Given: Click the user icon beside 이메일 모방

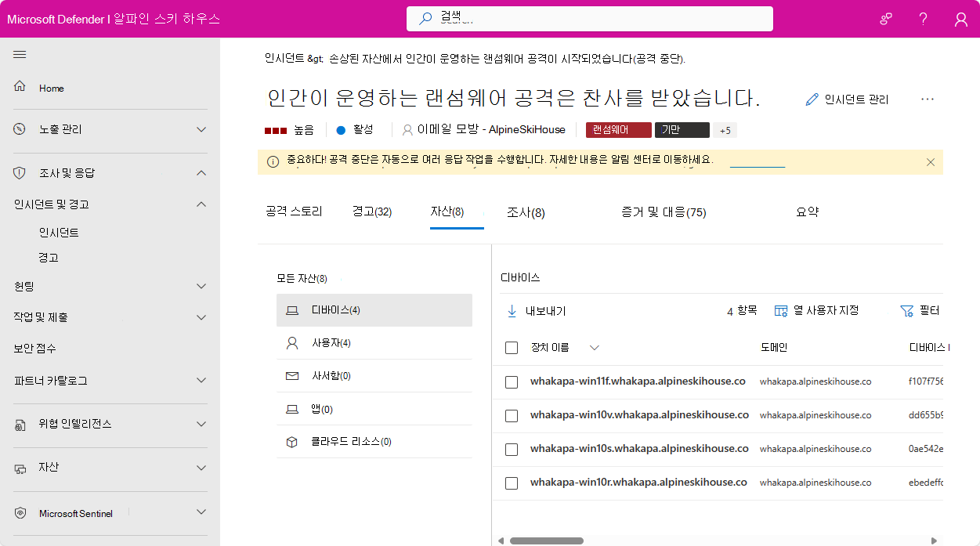Looking at the screenshot, I should point(407,130).
